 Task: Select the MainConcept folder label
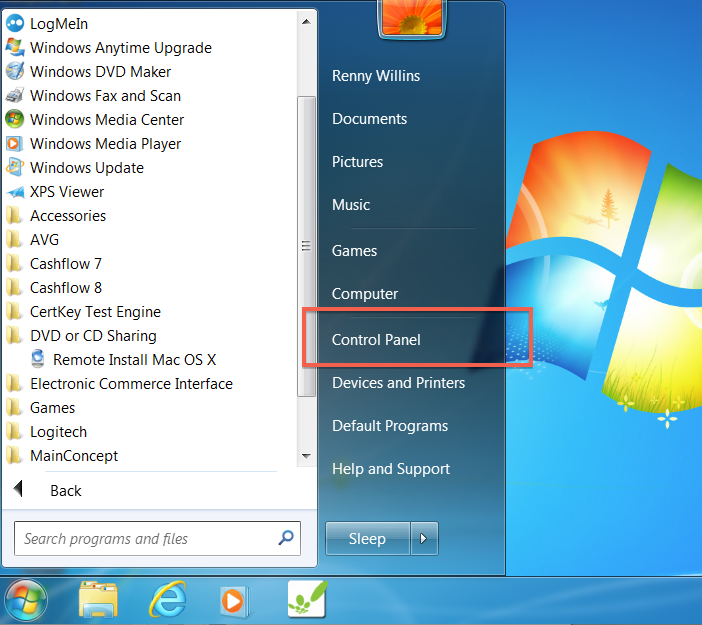click(x=74, y=456)
